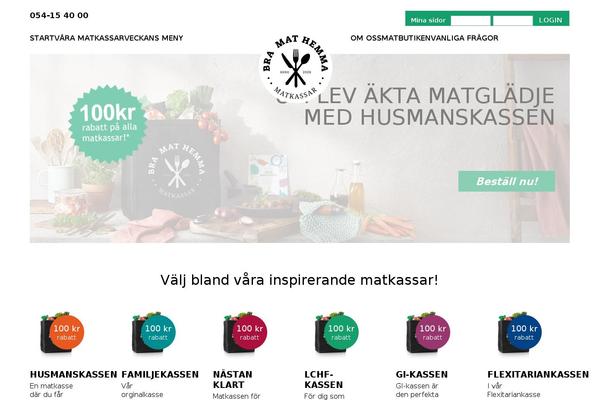The image size is (600, 400).
Task: Select the Nästan Klart red bag icon
Action: pos(245,333)
